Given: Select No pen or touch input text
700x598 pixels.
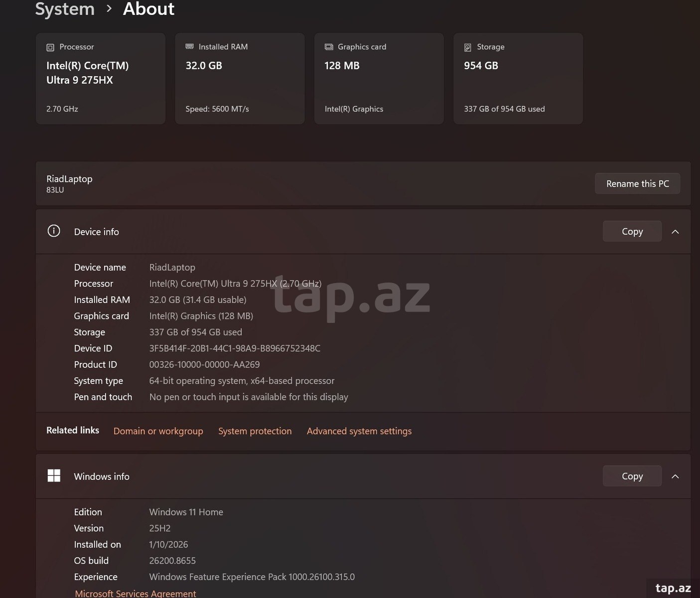Looking at the screenshot, I should [x=249, y=397].
